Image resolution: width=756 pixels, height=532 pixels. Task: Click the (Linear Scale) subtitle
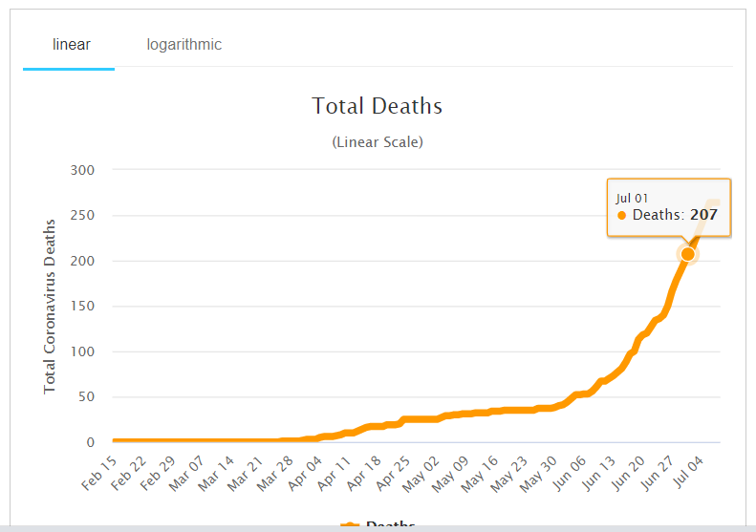coord(377,142)
